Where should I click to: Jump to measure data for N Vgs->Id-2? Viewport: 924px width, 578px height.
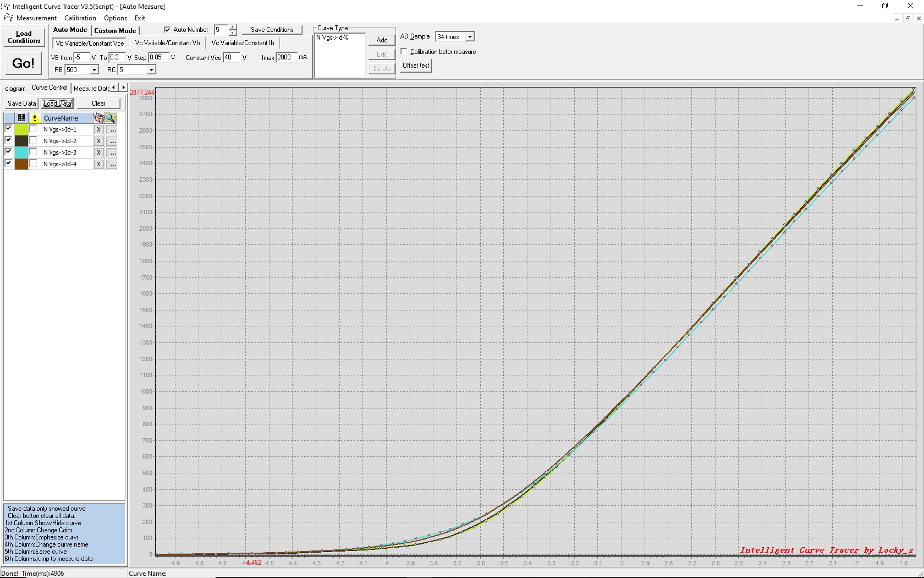tap(112, 141)
